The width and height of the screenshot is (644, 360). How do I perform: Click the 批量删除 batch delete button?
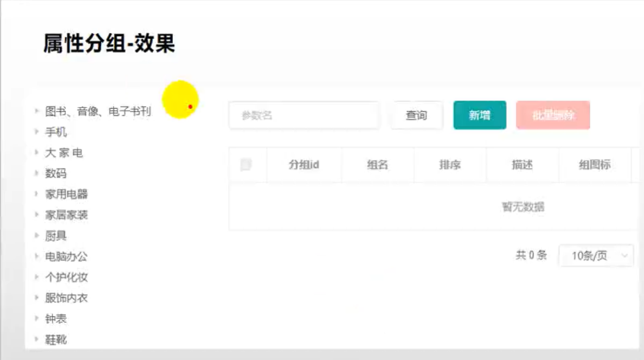(x=553, y=115)
